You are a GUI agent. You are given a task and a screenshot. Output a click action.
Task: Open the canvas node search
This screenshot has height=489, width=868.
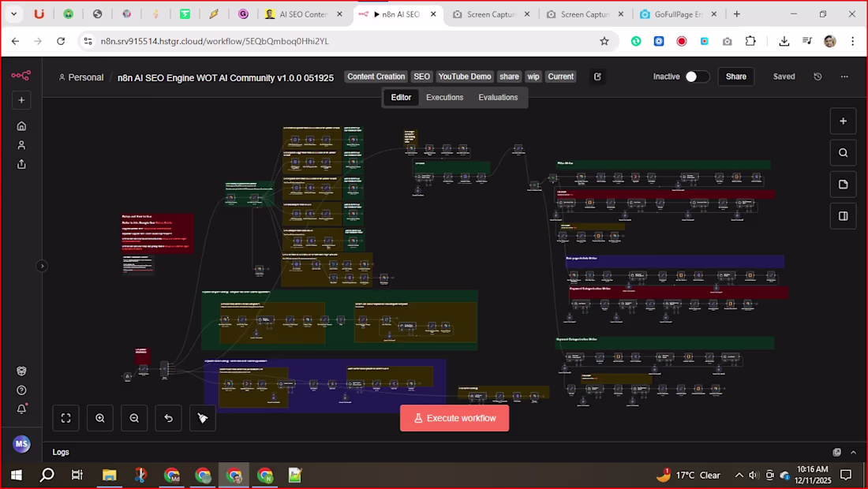click(843, 153)
